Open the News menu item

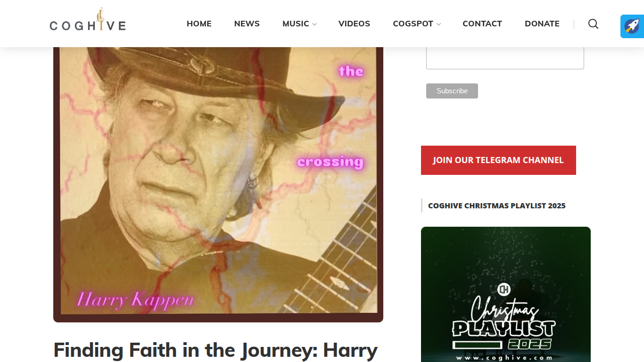[x=247, y=24]
